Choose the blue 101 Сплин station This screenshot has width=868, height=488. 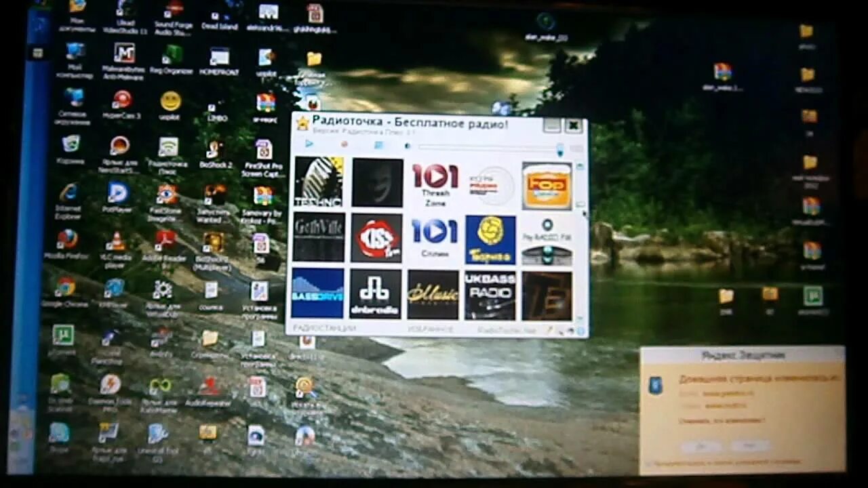pos(434,238)
